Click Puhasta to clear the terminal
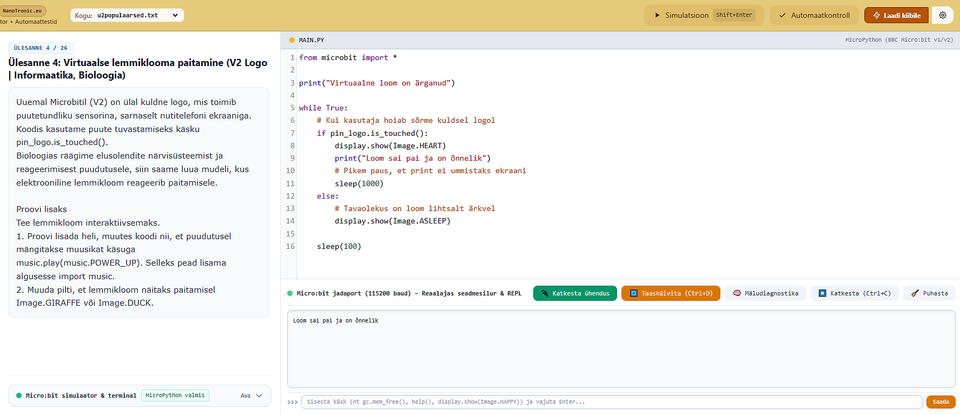Viewport: 960px width, 415px height. [929, 293]
